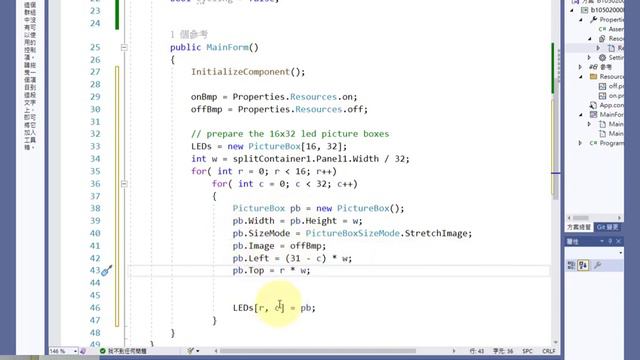Click the no-issues-found green check indicator

click(x=103, y=351)
